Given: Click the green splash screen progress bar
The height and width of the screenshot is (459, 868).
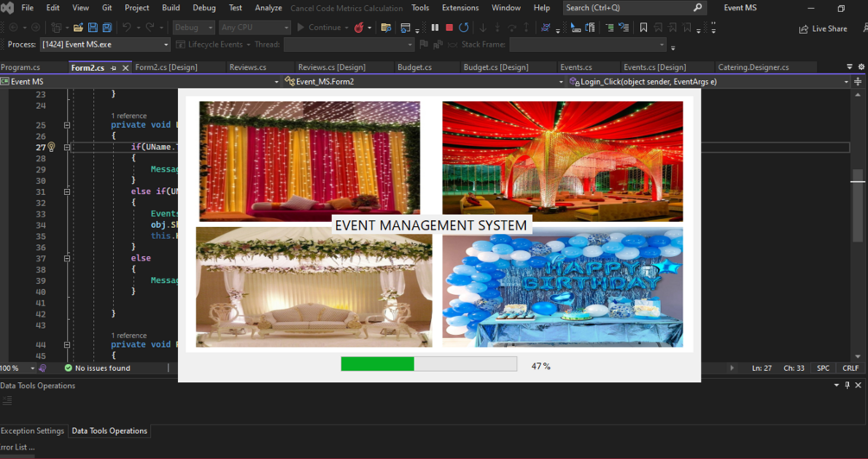Looking at the screenshot, I should 428,364.
